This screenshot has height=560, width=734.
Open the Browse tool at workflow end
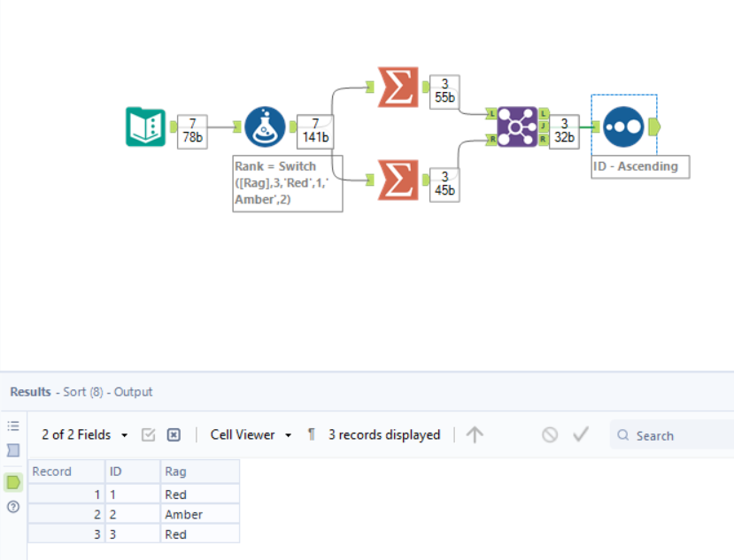623,127
